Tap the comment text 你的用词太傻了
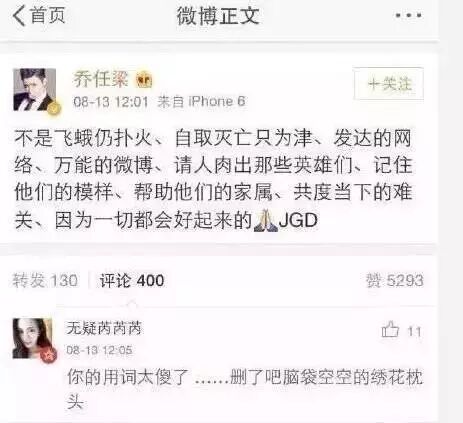 pyautogui.click(x=128, y=378)
